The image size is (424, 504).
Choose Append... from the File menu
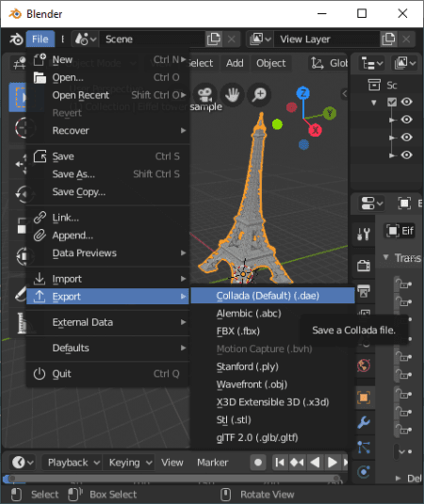click(107, 236)
